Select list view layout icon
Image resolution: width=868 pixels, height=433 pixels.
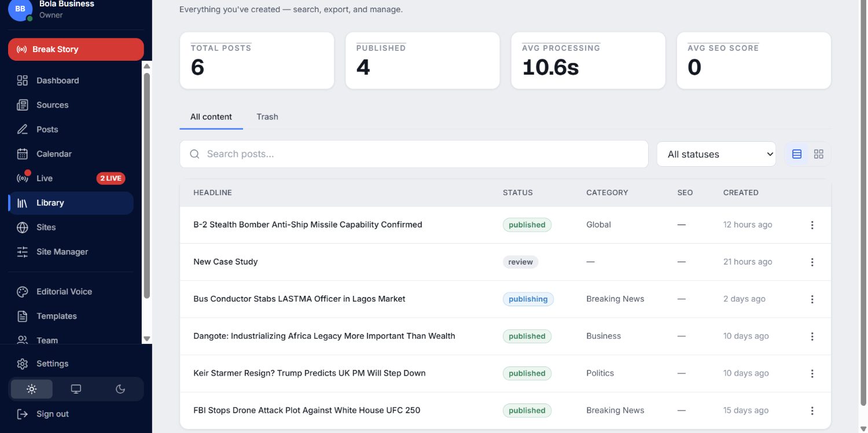coord(797,154)
